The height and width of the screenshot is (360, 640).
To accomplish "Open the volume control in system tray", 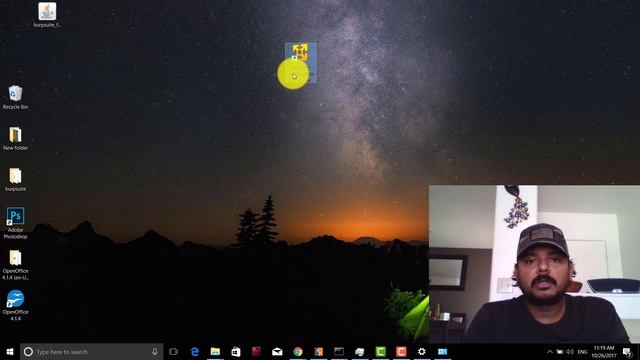I will [x=570, y=352].
